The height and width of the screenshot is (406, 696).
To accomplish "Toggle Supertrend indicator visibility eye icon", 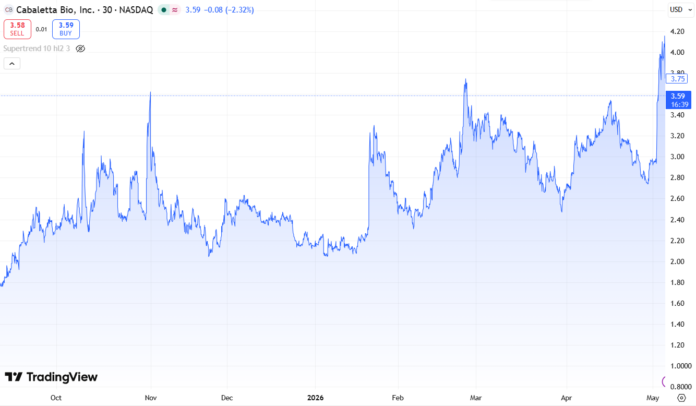I will click(x=80, y=48).
